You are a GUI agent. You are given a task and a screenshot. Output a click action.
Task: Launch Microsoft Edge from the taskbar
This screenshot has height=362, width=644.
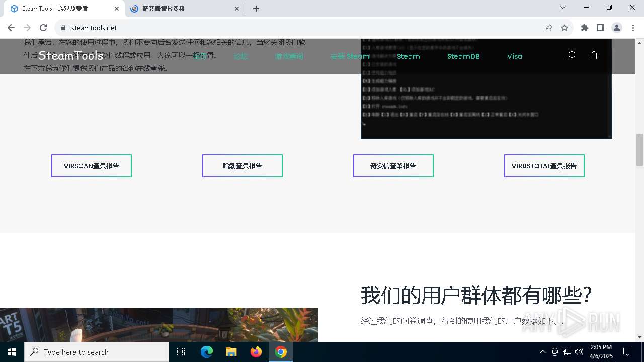pos(207,352)
